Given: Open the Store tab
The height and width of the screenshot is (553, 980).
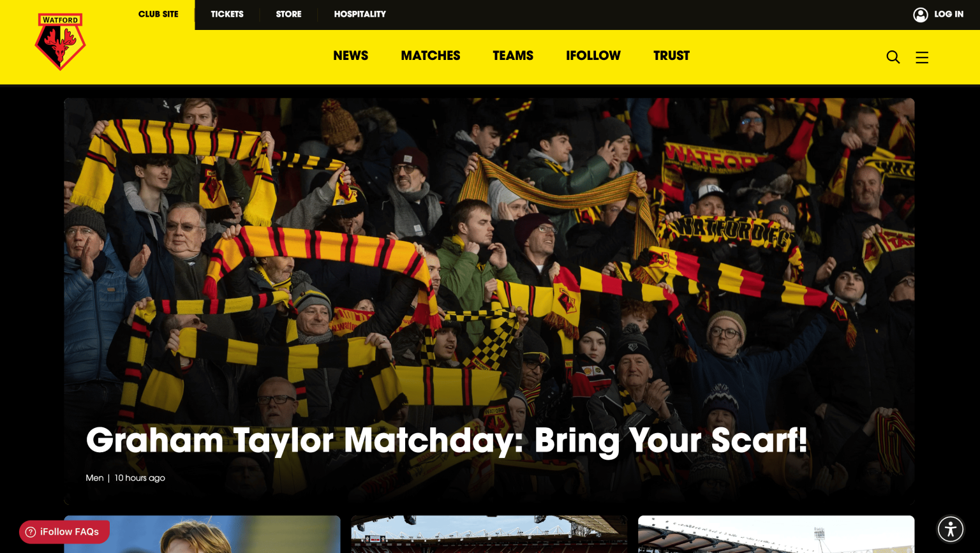Looking at the screenshot, I should pos(288,14).
